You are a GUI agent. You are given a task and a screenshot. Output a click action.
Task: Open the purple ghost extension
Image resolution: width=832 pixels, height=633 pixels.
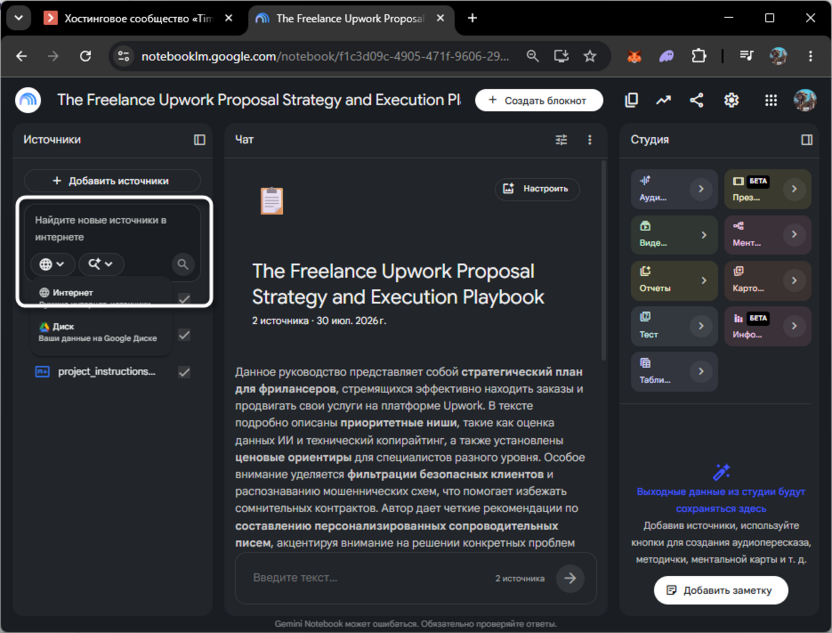click(x=666, y=56)
